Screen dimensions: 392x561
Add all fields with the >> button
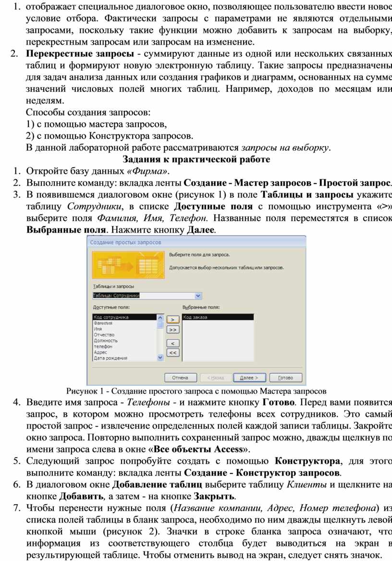(173, 329)
